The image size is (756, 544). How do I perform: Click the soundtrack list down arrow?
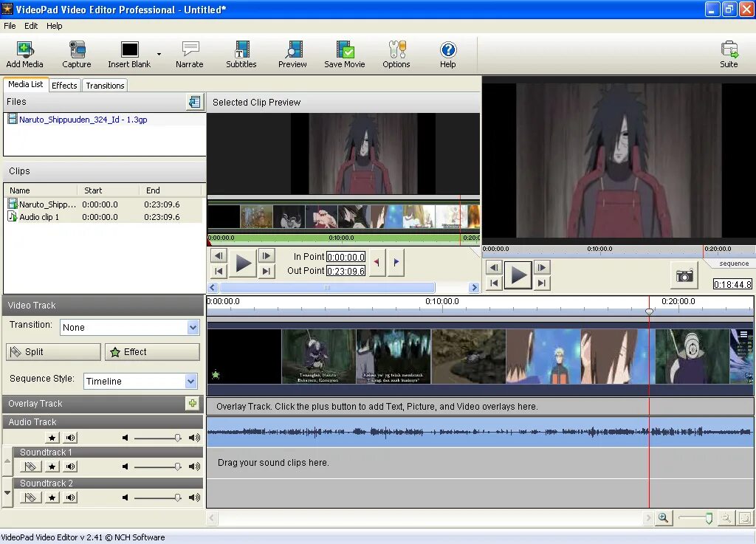(7, 492)
